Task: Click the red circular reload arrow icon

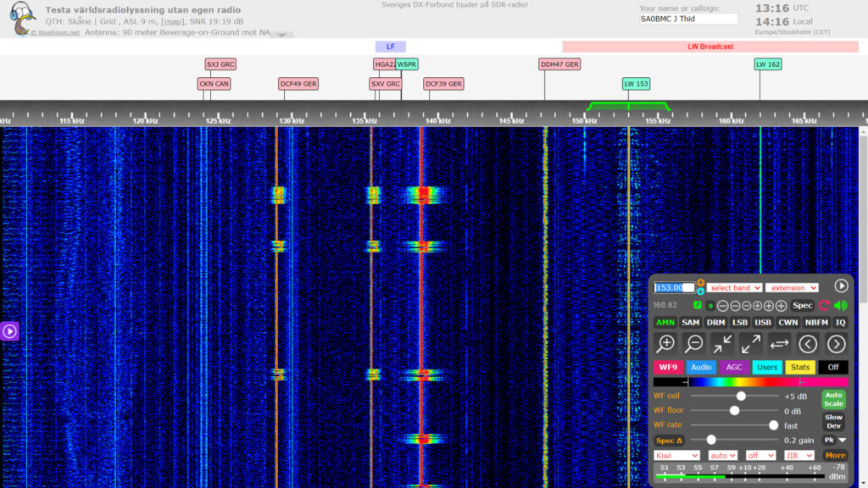Action: (824, 305)
